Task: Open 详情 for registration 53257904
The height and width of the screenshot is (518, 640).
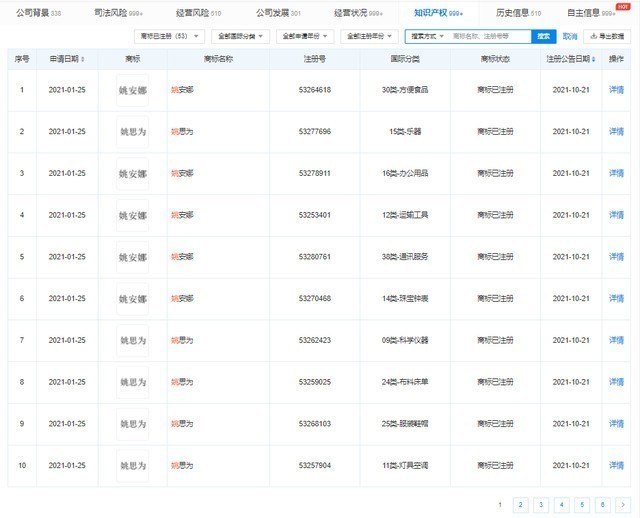Action: pos(617,465)
